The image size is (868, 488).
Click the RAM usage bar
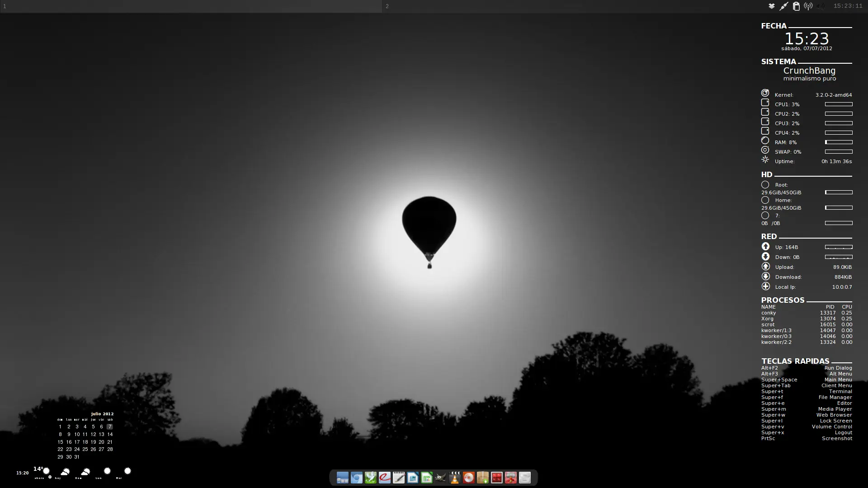click(x=839, y=142)
